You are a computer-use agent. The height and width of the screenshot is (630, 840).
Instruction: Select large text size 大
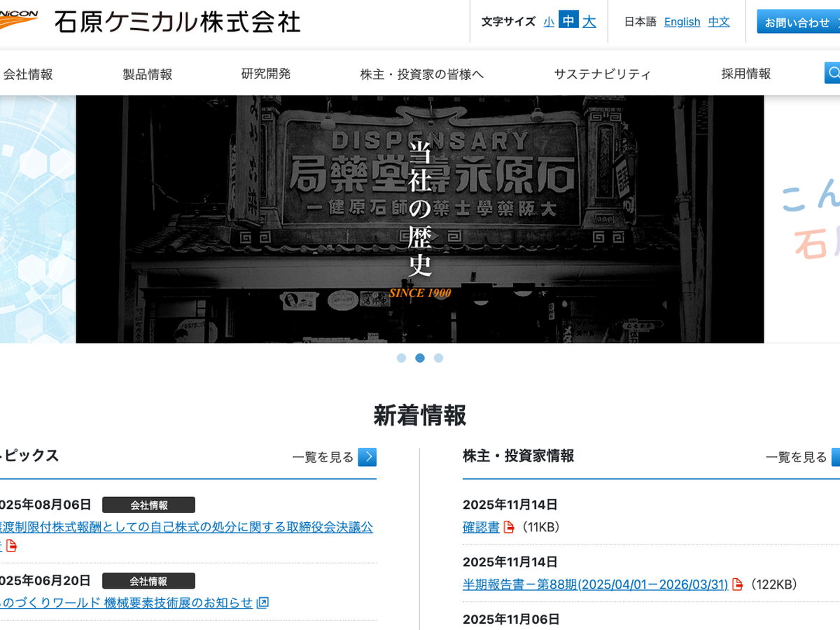pyautogui.click(x=589, y=22)
